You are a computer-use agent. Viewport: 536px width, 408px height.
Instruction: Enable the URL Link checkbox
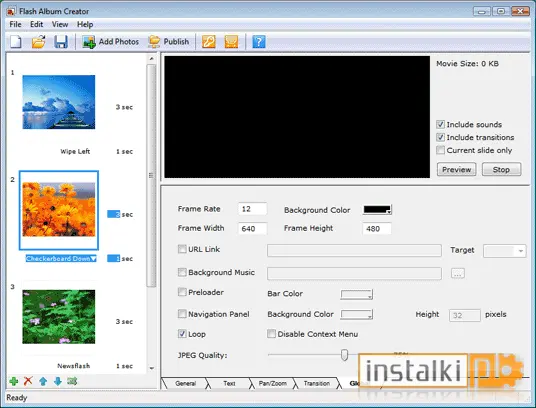(x=182, y=249)
